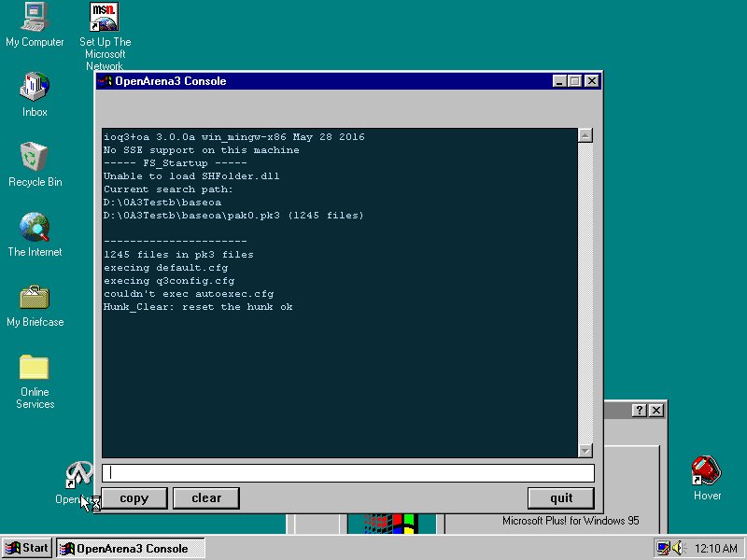Click the console scrollbar up arrow
Image resolution: width=747 pixels, height=560 pixels.
click(585, 135)
